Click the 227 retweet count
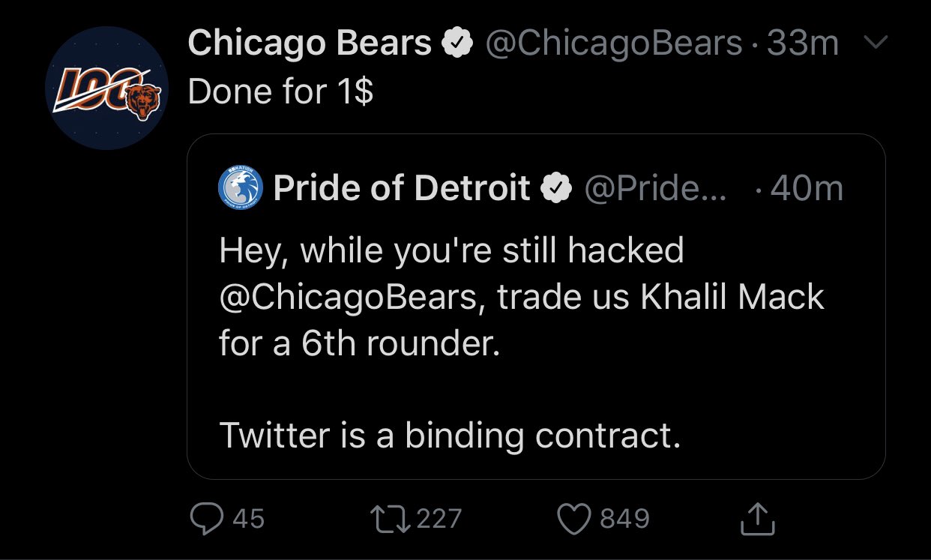Viewport: 931px width, 560px height. pos(439,518)
